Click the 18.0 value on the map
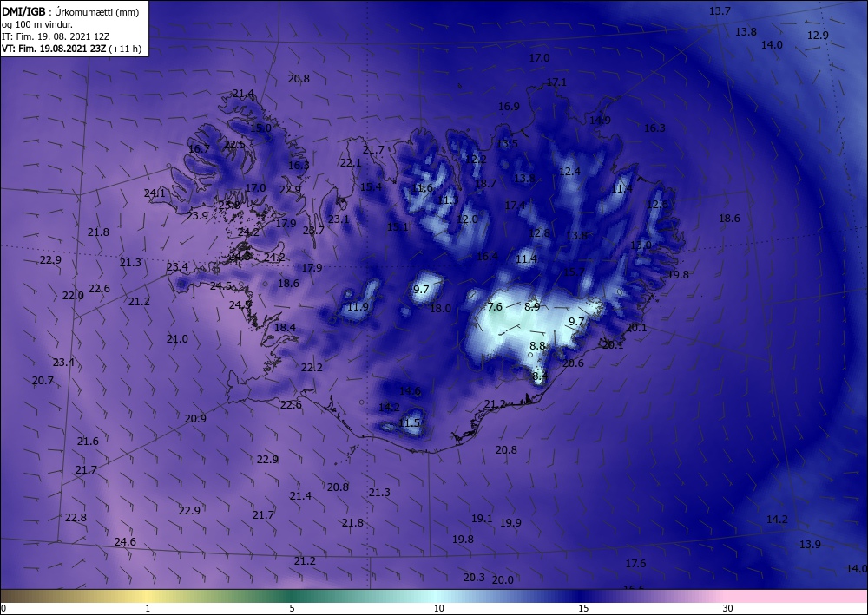 coord(440,309)
